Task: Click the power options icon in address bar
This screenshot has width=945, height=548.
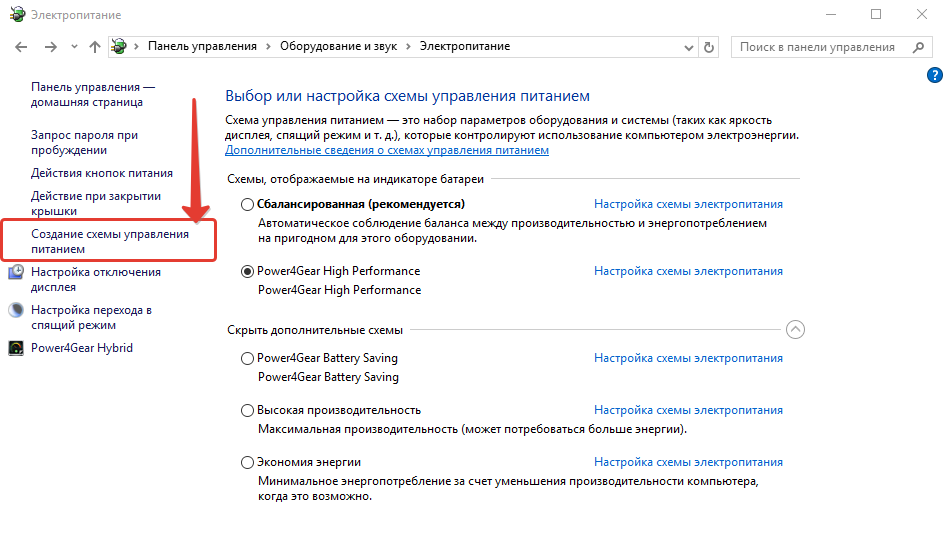Action: point(119,46)
